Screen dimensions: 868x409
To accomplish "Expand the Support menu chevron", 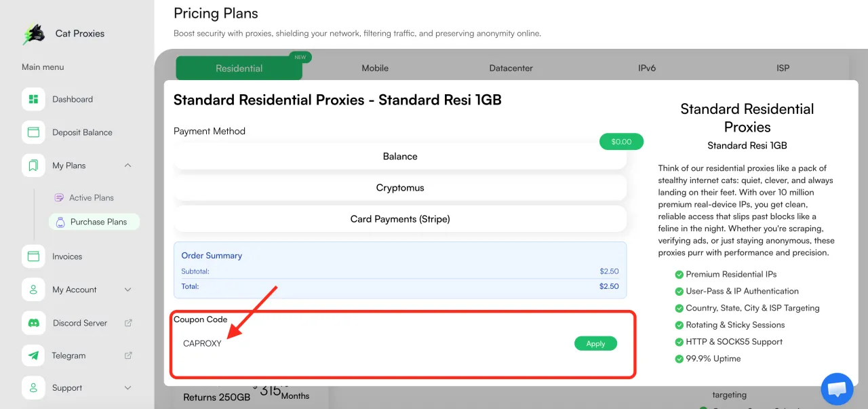I will pyautogui.click(x=127, y=388).
